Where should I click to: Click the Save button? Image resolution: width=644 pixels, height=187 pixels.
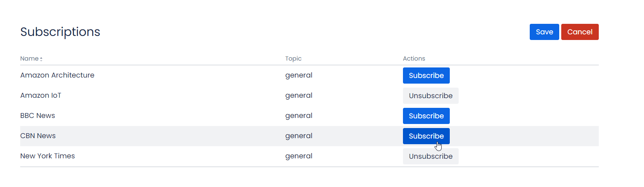pos(544,32)
